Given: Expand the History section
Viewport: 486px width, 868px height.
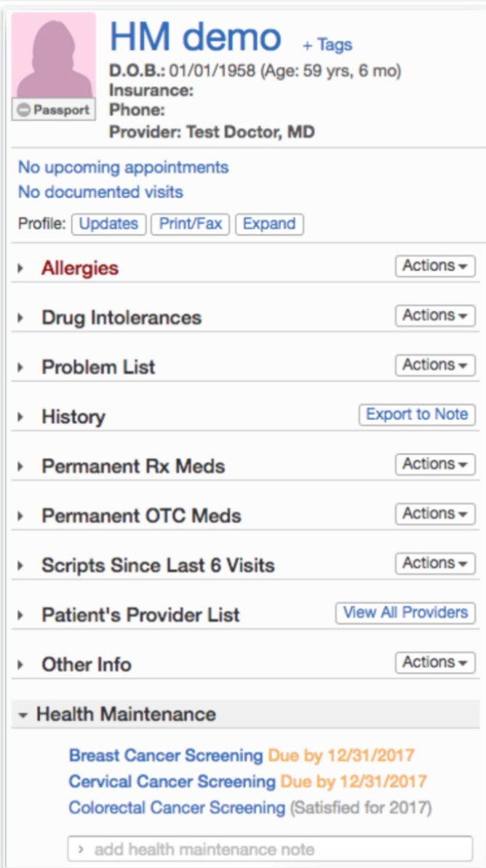Looking at the screenshot, I should [20, 416].
